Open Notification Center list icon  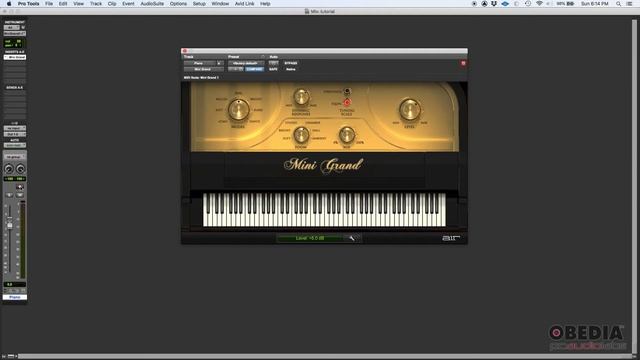click(629, 4)
